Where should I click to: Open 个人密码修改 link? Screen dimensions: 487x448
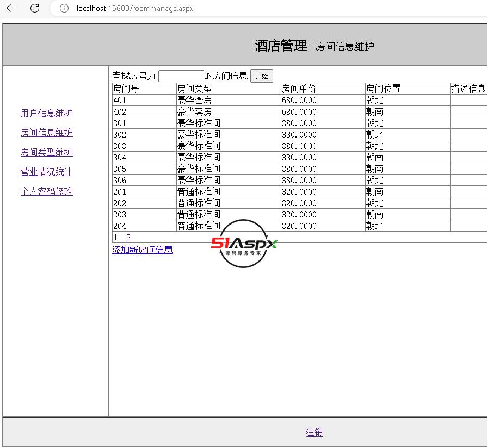pos(47,191)
